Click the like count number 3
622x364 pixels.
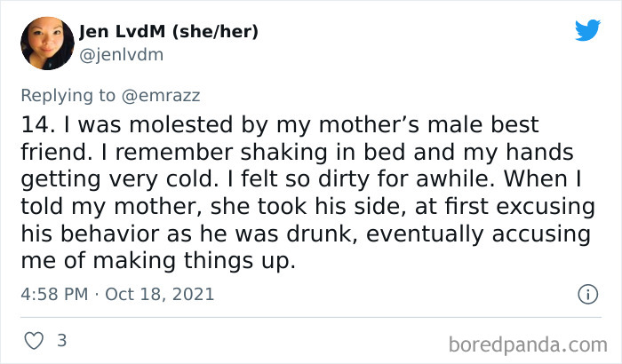point(61,340)
